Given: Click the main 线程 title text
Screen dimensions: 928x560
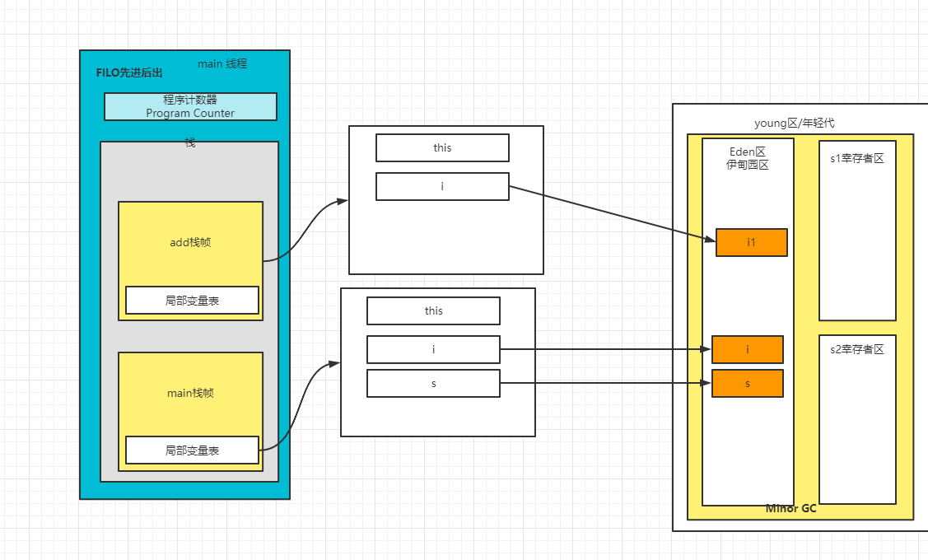Looking at the screenshot, I should 222,63.
